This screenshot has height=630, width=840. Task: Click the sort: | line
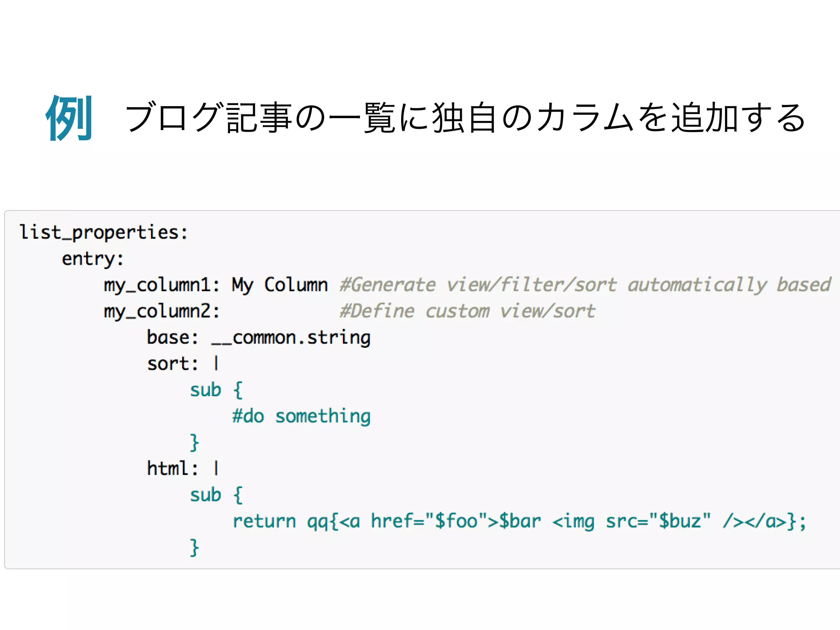pos(183,364)
